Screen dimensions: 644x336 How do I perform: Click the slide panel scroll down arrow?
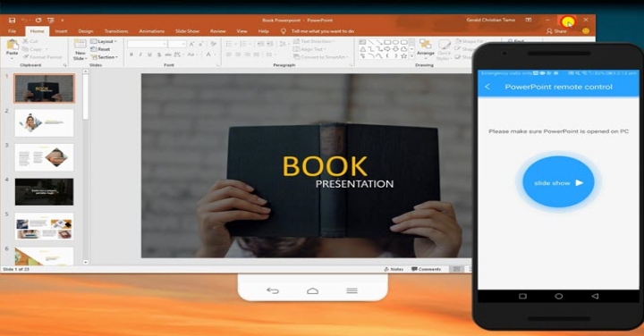[x=86, y=262]
